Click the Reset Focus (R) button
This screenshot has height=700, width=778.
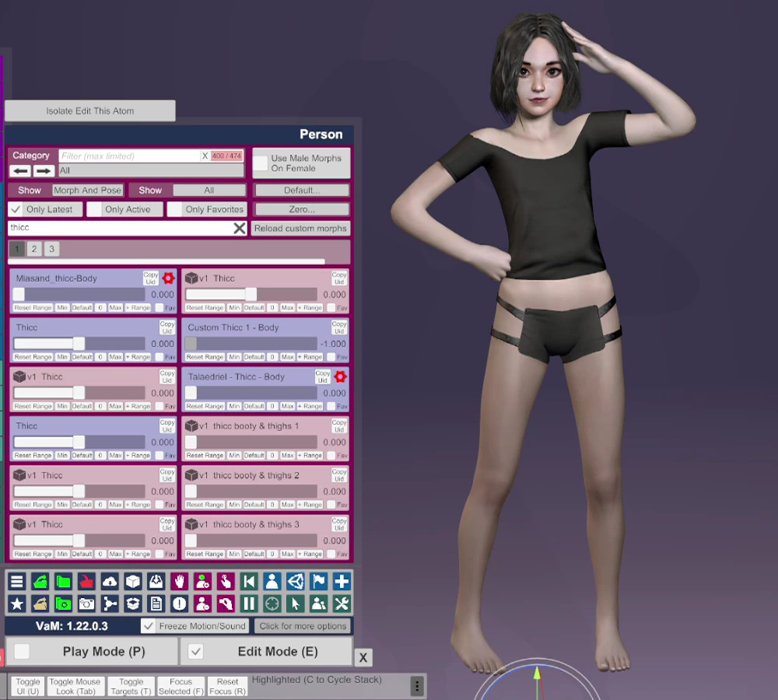click(x=227, y=686)
